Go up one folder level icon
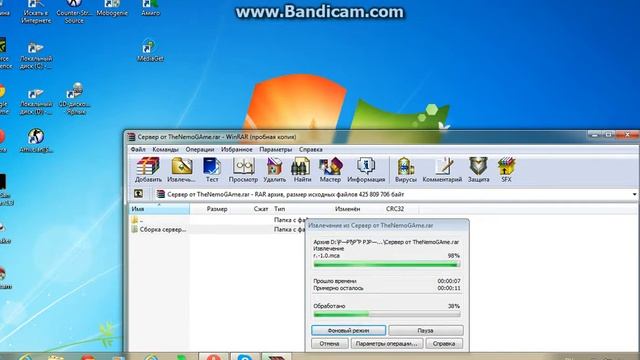The height and width of the screenshot is (360, 640). point(138,194)
